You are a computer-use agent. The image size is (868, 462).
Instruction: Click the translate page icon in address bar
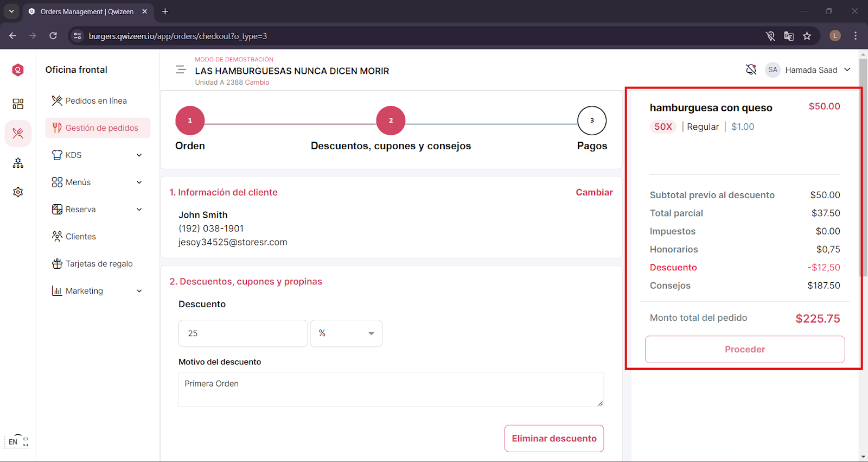[x=789, y=36]
